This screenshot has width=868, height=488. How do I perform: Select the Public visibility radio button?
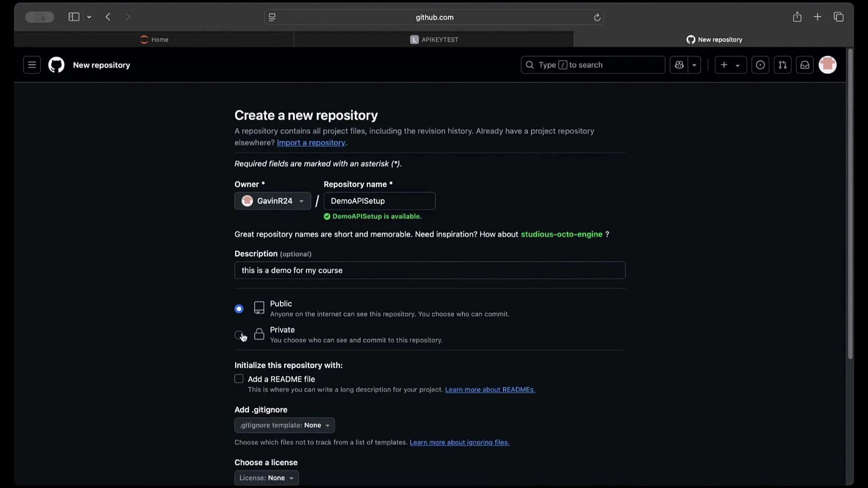(239, 309)
